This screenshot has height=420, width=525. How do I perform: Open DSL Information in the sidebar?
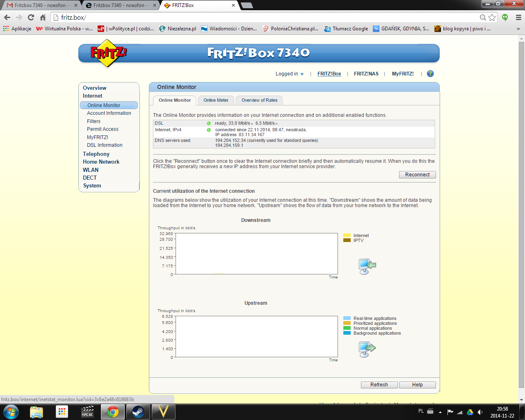point(105,145)
